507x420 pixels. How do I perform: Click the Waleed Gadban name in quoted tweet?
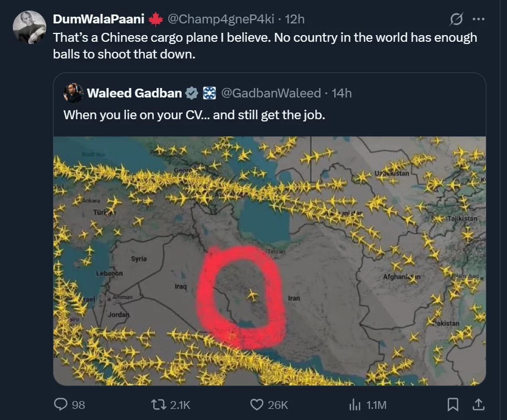coord(134,93)
